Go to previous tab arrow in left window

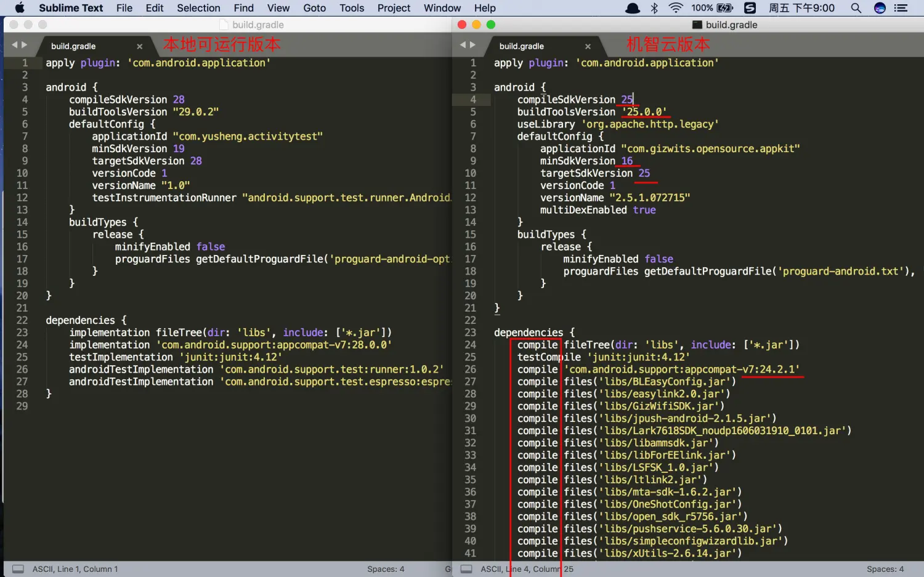(15, 45)
